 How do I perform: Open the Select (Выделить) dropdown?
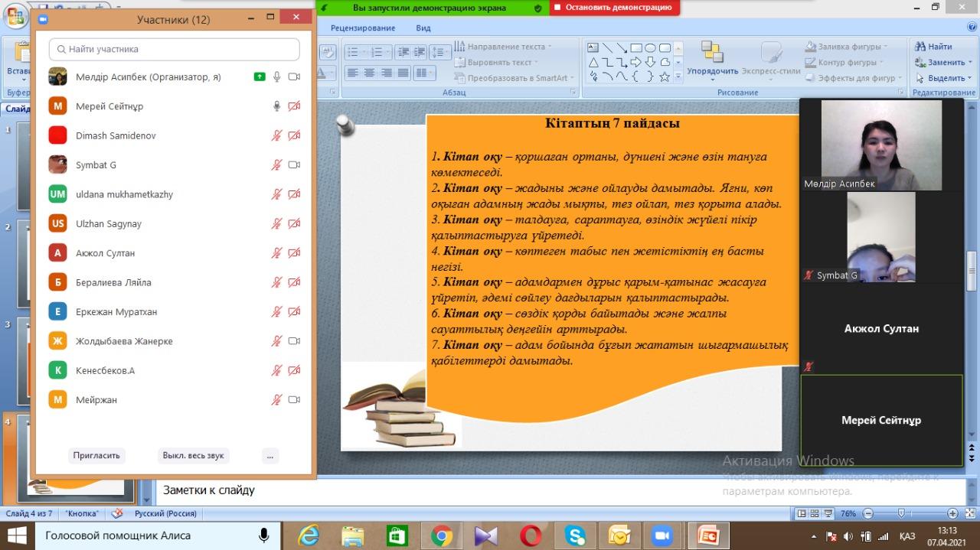point(969,78)
